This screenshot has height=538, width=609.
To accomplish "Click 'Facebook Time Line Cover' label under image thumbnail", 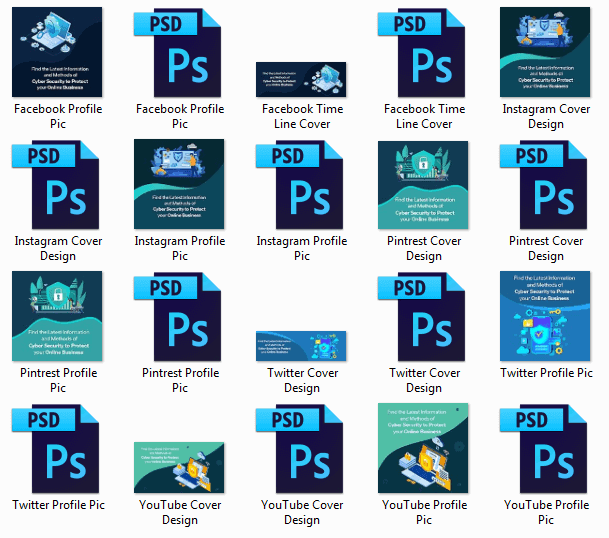I will 302,116.
